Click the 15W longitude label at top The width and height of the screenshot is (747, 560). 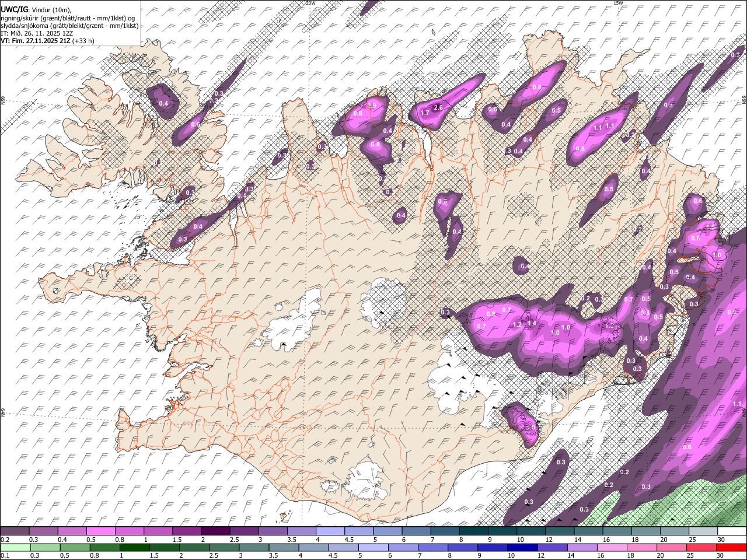pyautogui.click(x=618, y=3)
